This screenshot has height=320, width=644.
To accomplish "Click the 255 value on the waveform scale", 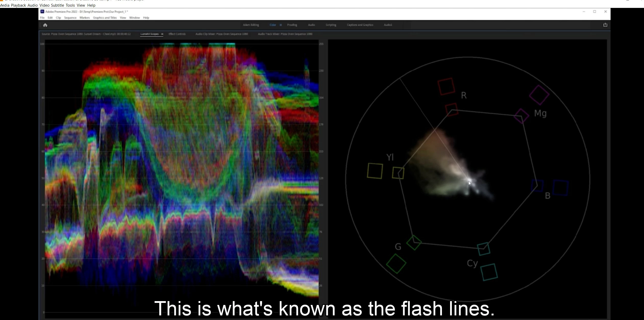I will (321, 44).
